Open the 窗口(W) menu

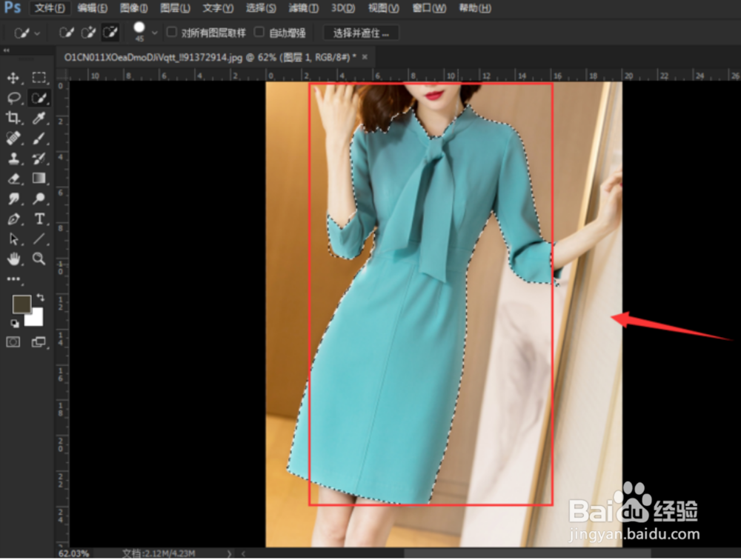[x=429, y=8]
